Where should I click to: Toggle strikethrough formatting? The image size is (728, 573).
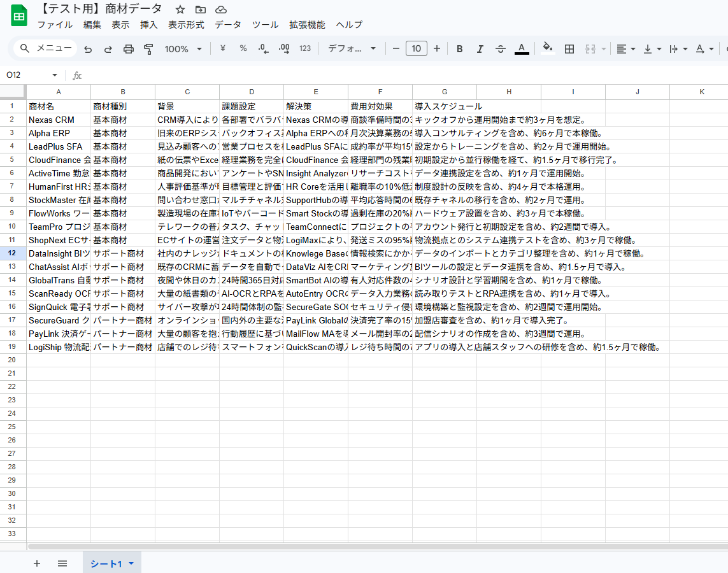[501, 49]
